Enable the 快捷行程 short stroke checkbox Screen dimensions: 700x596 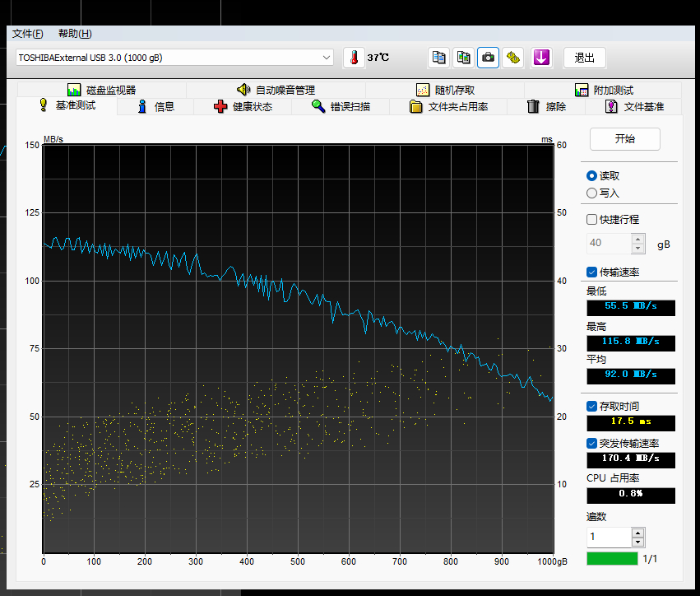591,219
